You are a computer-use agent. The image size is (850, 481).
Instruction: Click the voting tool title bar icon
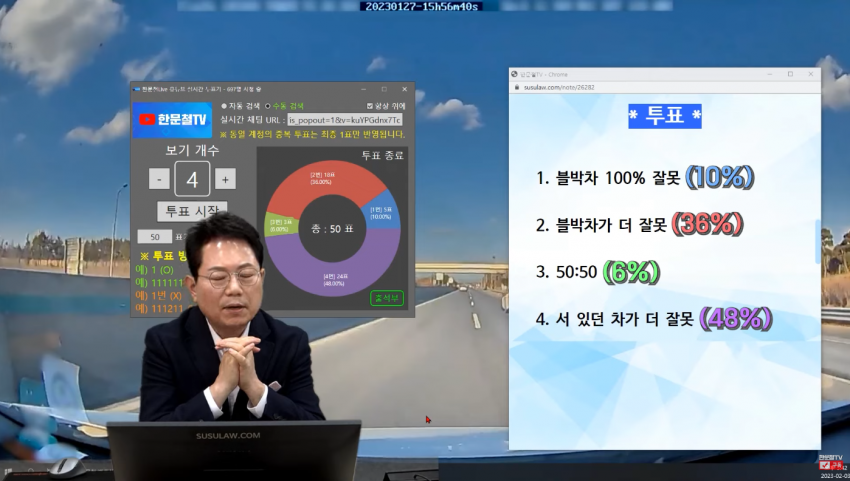tap(137, 89)
